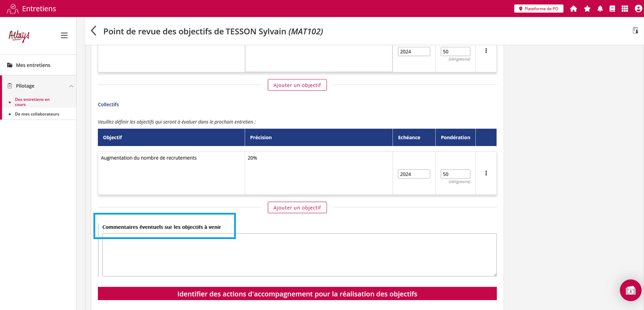Open three-dot menu of the top objective row
The width and height of the screenshot is (644, 310).
click(486, 51)
